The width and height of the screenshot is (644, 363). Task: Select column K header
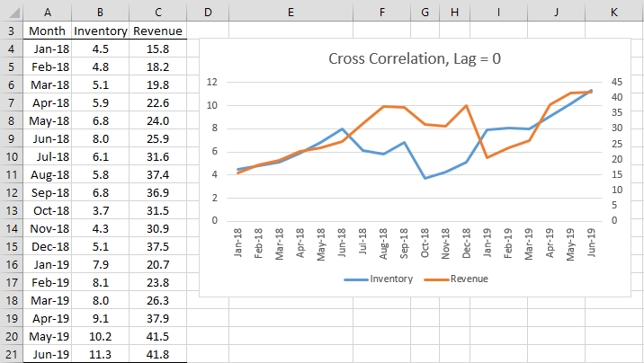(x=614, y=13)
